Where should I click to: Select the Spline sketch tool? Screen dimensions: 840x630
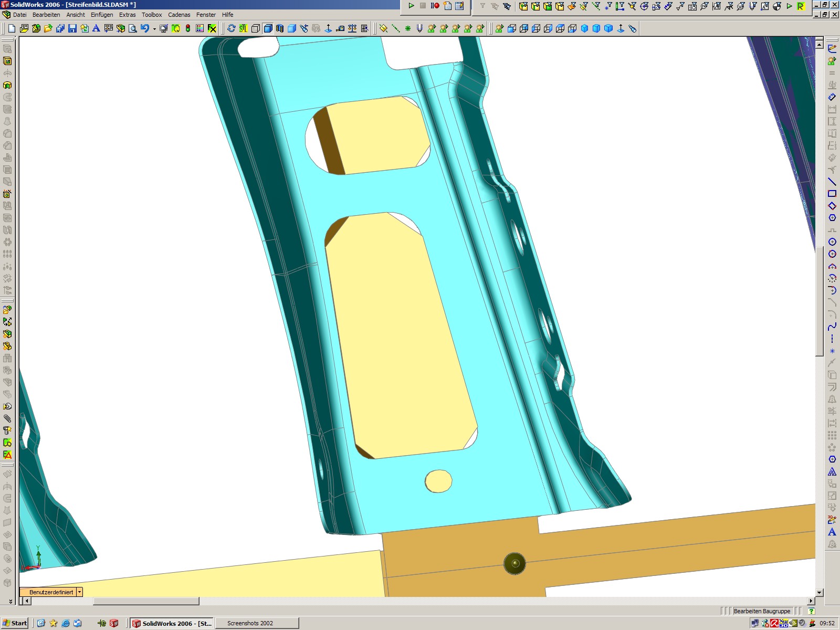832,327
